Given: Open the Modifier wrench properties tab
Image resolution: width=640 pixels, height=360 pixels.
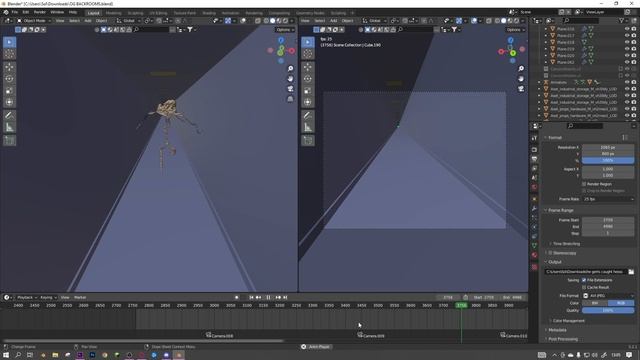Looking at the screenshot, I should point(534,208).
